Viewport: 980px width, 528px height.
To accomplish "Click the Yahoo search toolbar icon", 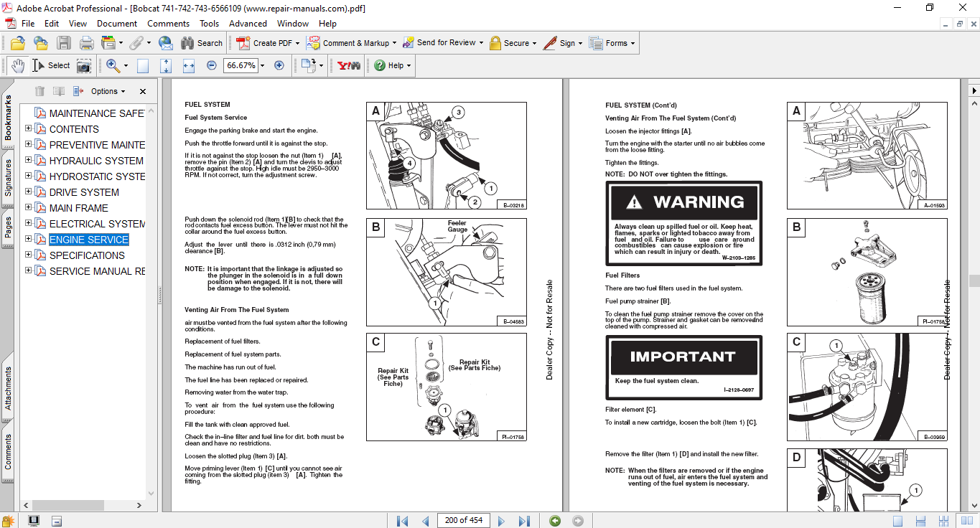I will coord(349,65).
